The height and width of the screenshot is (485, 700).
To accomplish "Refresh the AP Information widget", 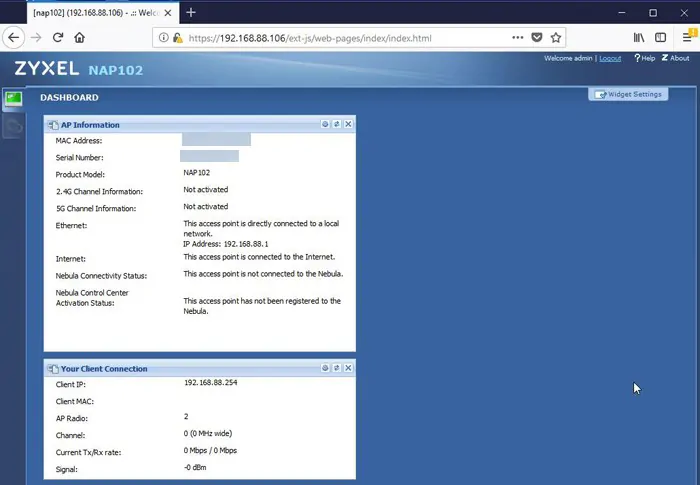I will 337,125.
